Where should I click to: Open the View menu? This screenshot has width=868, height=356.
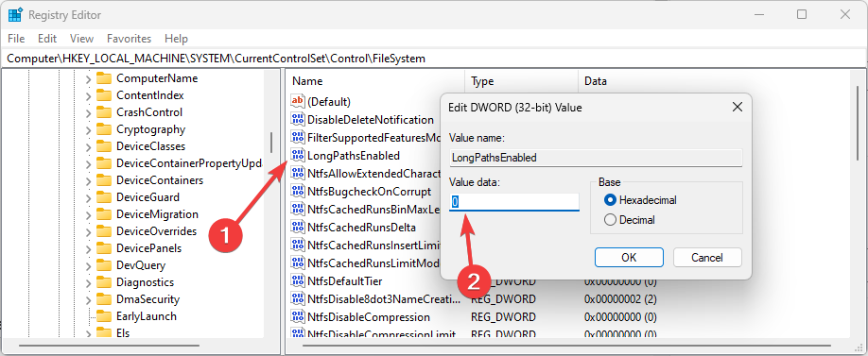point(82,39)
